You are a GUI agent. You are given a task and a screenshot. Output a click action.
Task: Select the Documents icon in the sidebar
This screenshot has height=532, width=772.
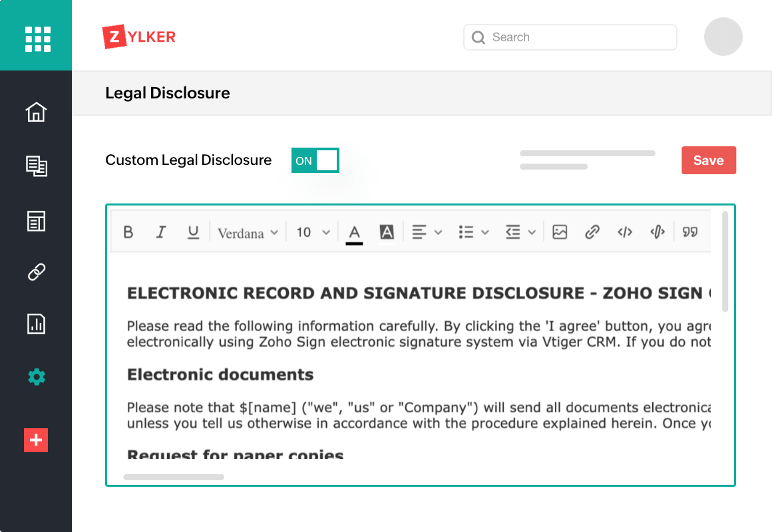tap(36, 166)
